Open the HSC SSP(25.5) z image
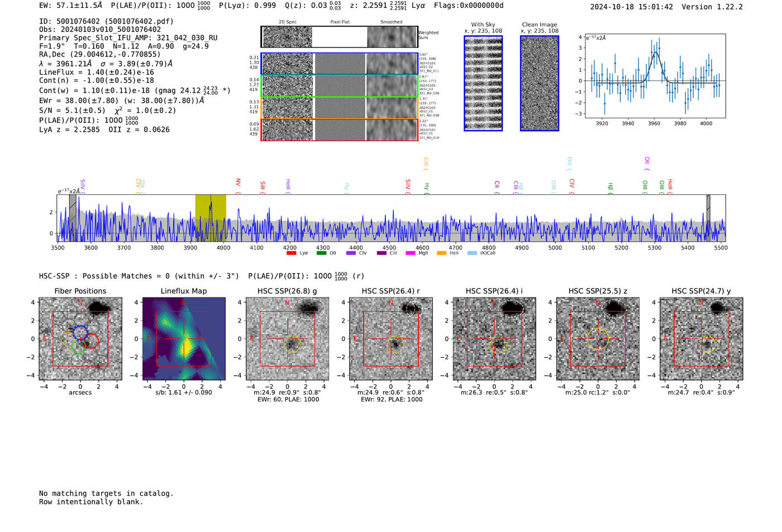This screenshot has height=532, width=782. 598,338
